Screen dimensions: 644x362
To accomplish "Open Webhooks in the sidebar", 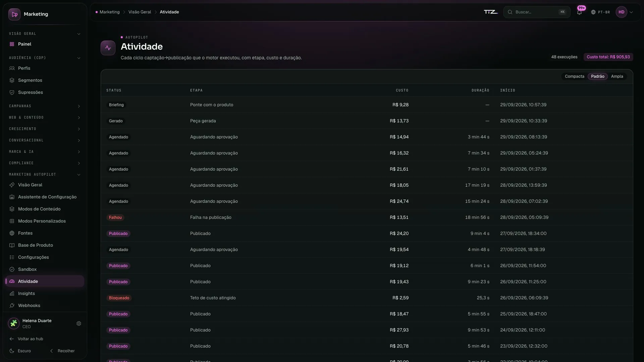I will [x=45, y=305].
